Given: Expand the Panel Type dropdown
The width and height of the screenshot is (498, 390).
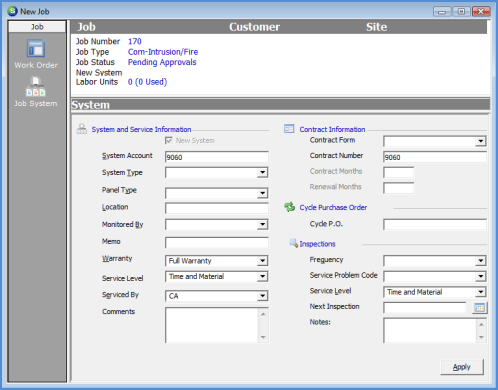Looking at the screenshot, I should click(x=263, y=193).
